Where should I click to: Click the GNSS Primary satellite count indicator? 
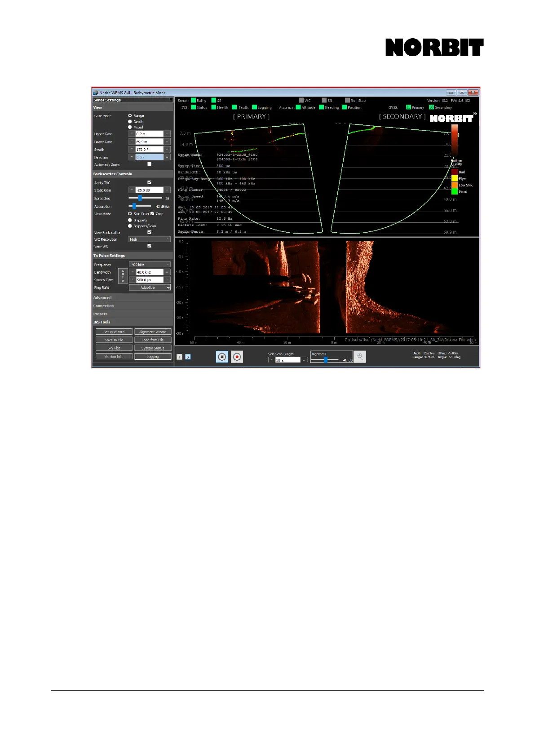408,107
